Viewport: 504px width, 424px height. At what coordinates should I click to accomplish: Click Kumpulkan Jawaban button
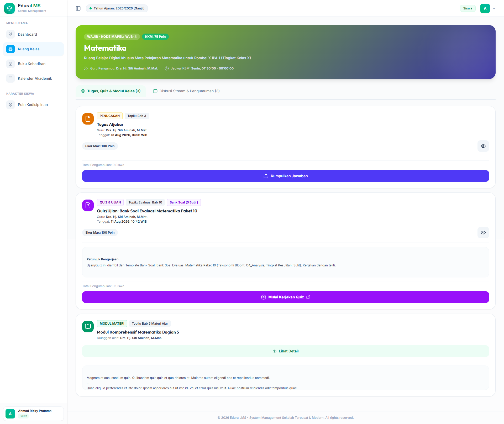286,176
